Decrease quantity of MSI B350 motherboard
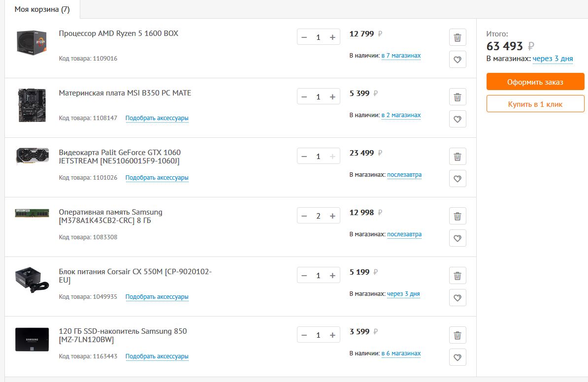The image size is (588, 382). pyautogui.click(x=304, y=97)
